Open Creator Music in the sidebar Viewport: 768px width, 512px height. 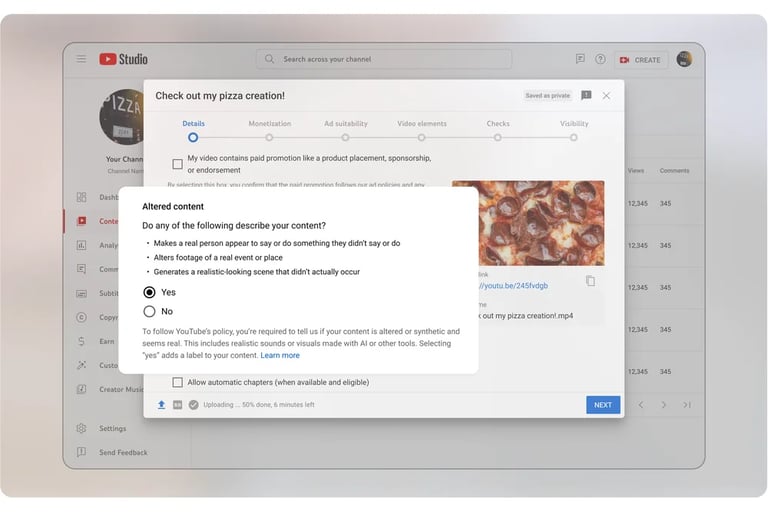[109, 389]
